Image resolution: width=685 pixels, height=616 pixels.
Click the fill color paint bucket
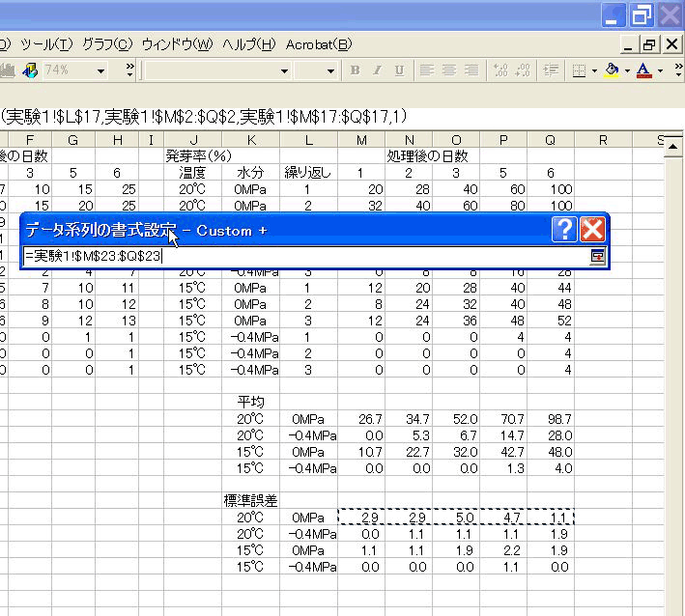[x=612, y=70]
